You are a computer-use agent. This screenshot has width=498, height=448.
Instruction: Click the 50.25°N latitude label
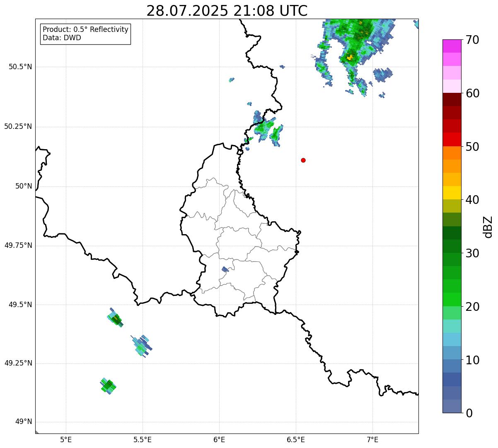click(x=18, y=126)
